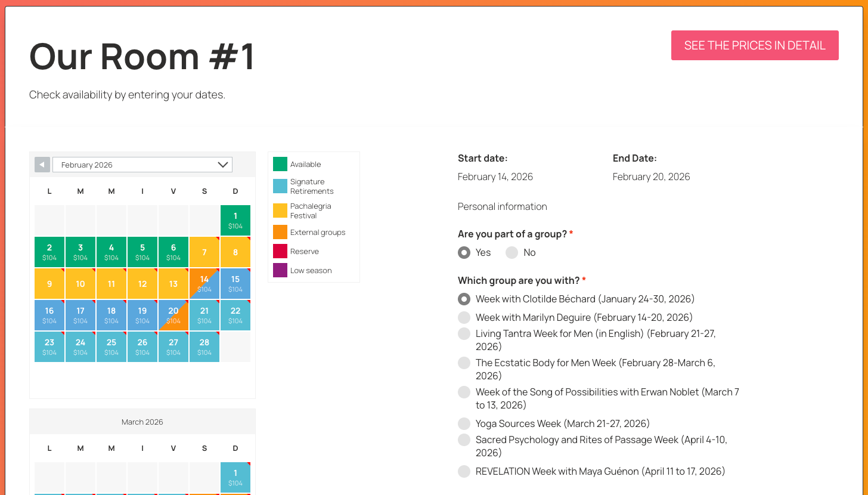Select No for group membership
This screenshot has width=868, height=495.
[x=511, y=252]
